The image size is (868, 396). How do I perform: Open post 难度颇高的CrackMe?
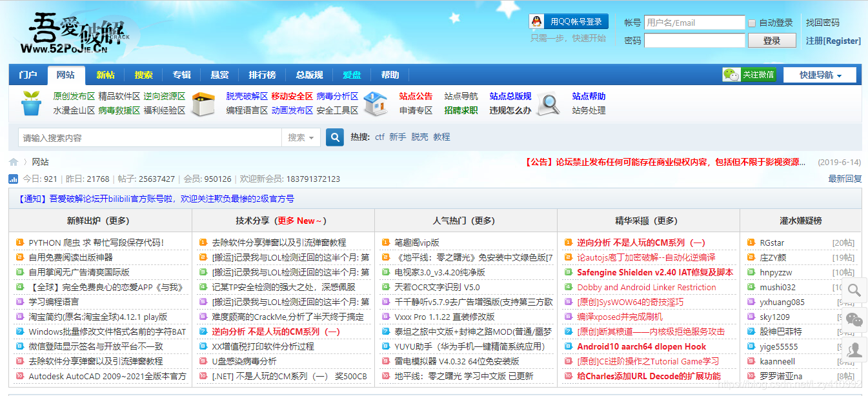click(288, 317)
